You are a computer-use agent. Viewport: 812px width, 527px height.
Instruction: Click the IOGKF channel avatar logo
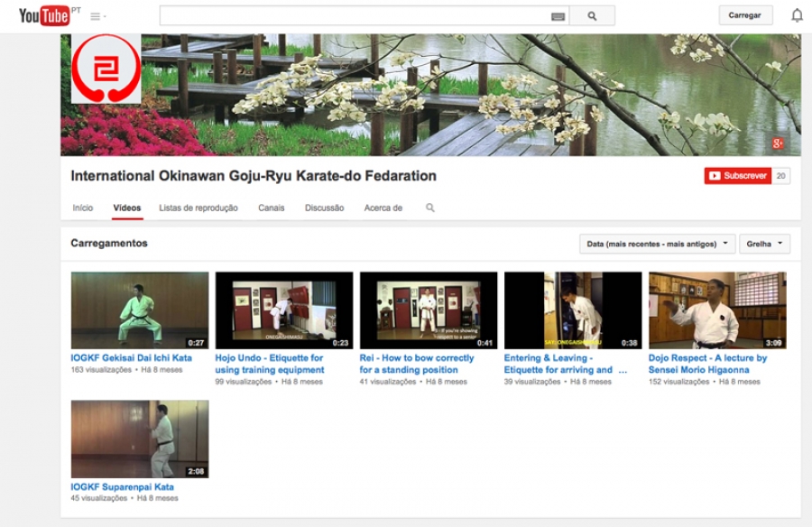106,69
